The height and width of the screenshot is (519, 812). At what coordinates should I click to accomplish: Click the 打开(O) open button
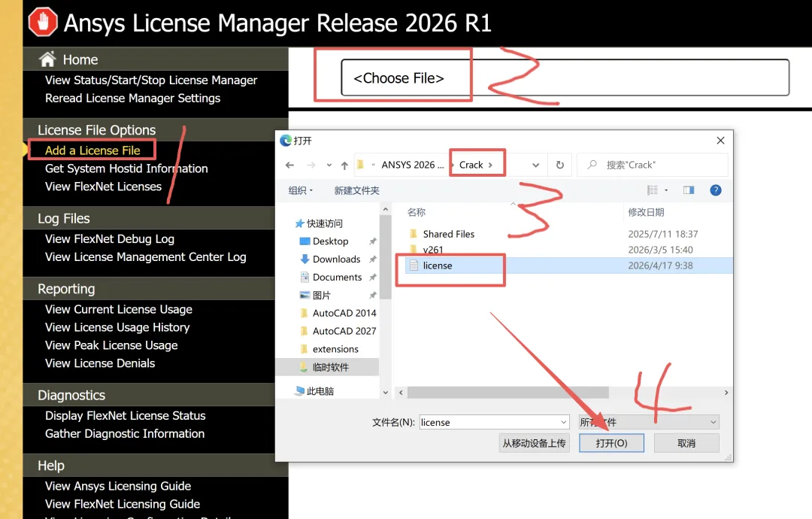[x=611, y=443]
